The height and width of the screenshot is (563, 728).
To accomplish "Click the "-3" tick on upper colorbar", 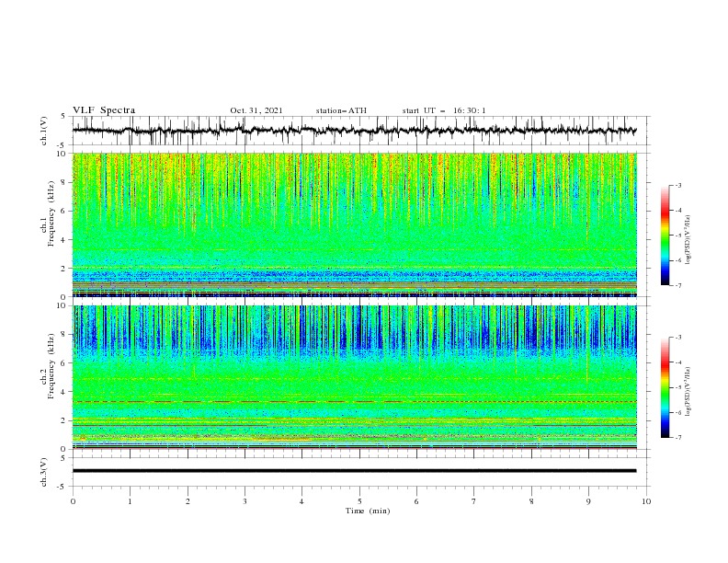I will (678, 185).
